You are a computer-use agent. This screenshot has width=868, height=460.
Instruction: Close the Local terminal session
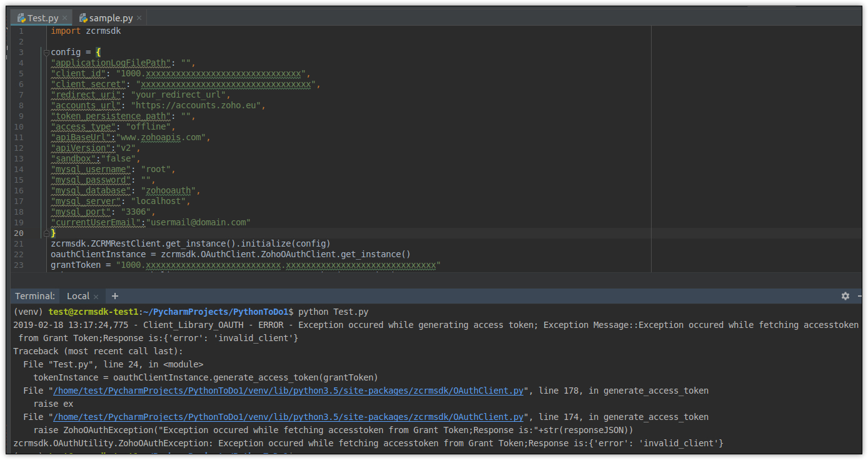[96, 297]
